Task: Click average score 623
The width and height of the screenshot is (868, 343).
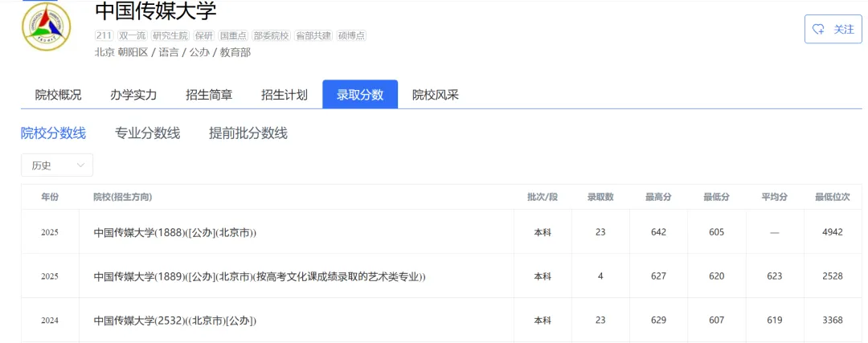Action: [x=775, y=276]
